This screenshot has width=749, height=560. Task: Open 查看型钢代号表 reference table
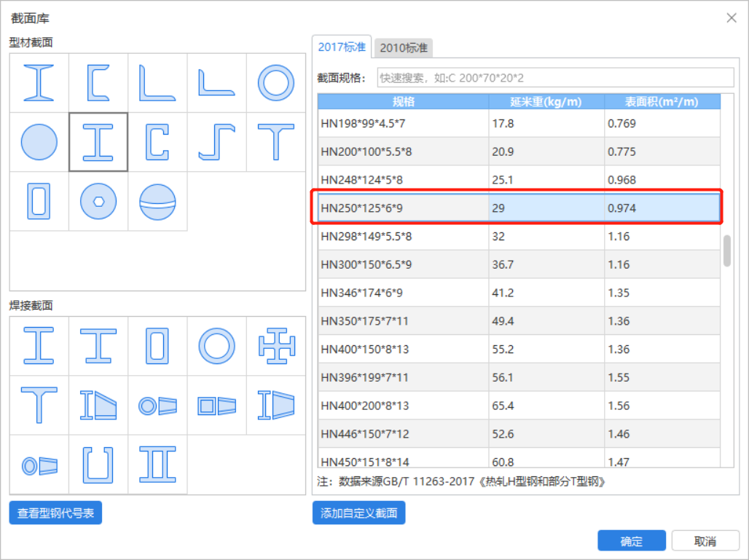[55, 513]
